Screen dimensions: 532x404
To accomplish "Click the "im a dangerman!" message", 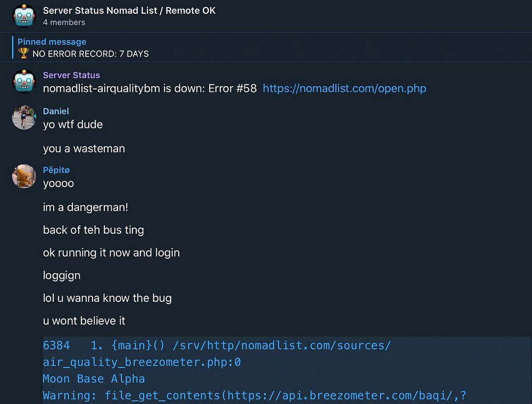I will tap(86, 207).
